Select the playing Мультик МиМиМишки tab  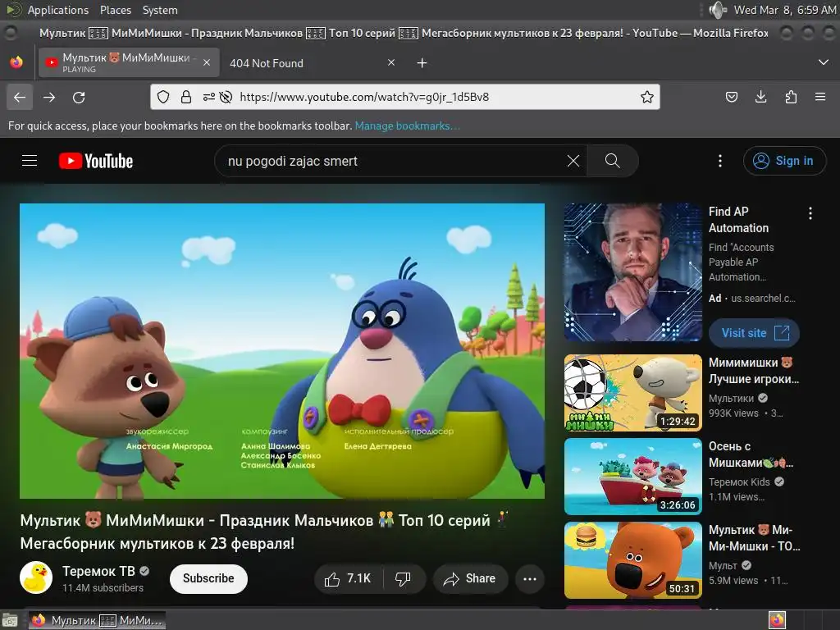pyautogui.click(x=129, y=63)
